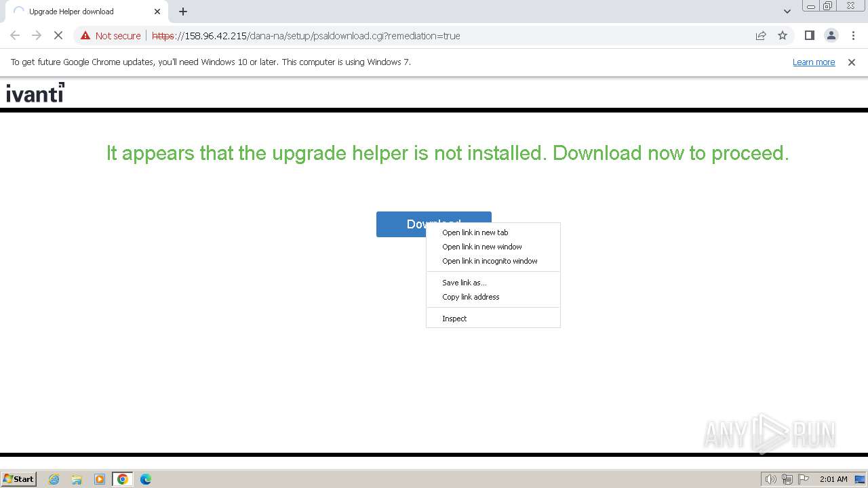Select Save link as...
Screen dimensions: 868x488
click(x=493, y=283)
